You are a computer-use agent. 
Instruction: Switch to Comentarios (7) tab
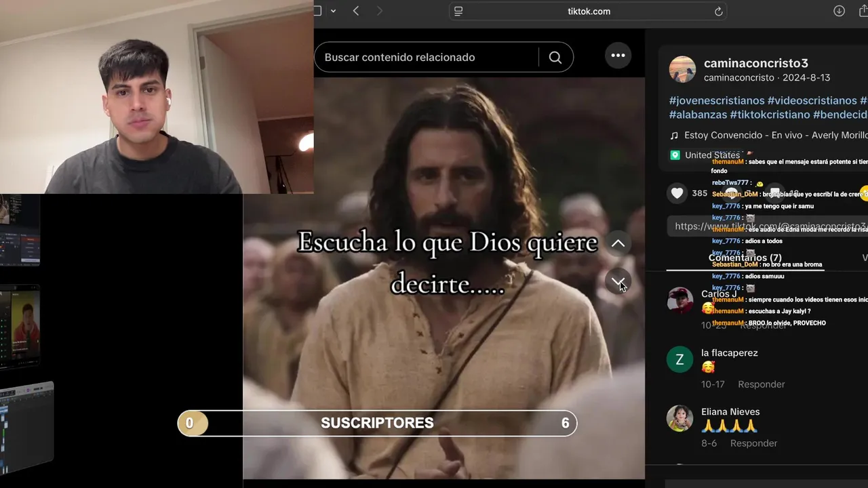click(x=745, y=258)
